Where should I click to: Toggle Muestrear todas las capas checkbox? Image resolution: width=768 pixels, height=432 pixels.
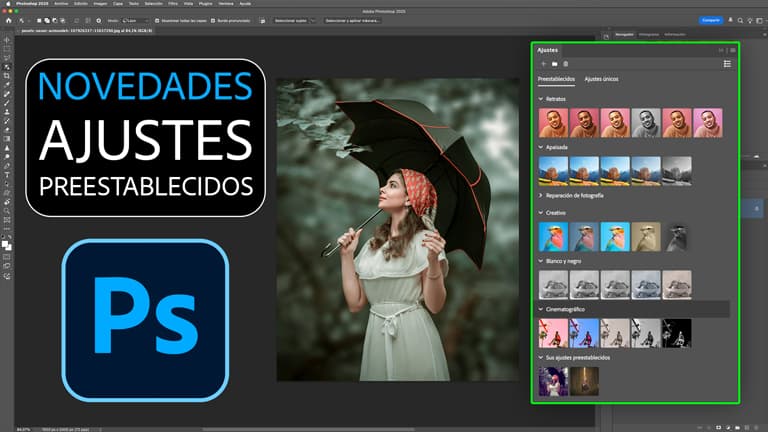pos(157,21)
